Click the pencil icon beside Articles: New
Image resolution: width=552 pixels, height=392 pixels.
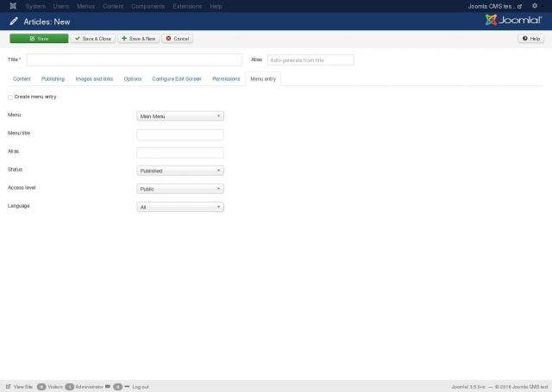coord(13,22)
